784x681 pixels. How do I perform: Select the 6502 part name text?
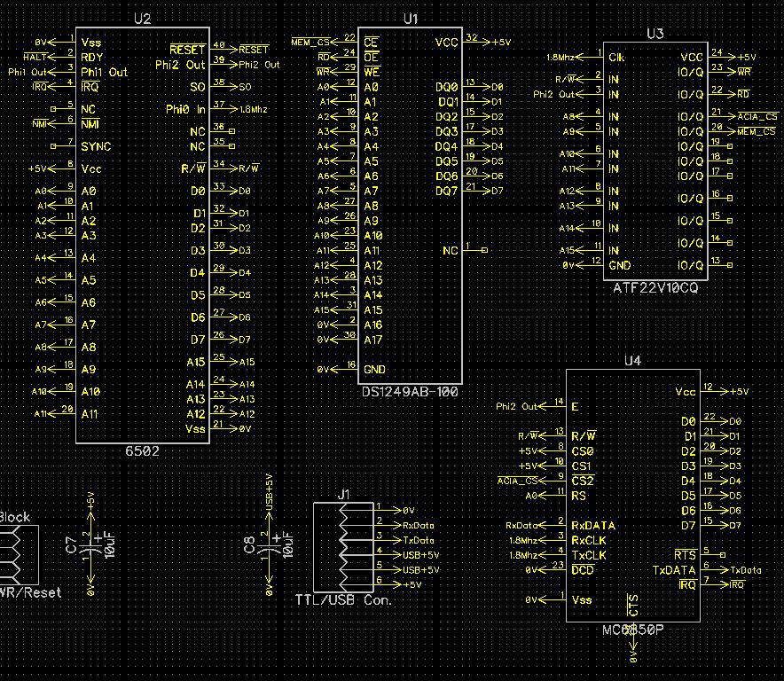142,450
